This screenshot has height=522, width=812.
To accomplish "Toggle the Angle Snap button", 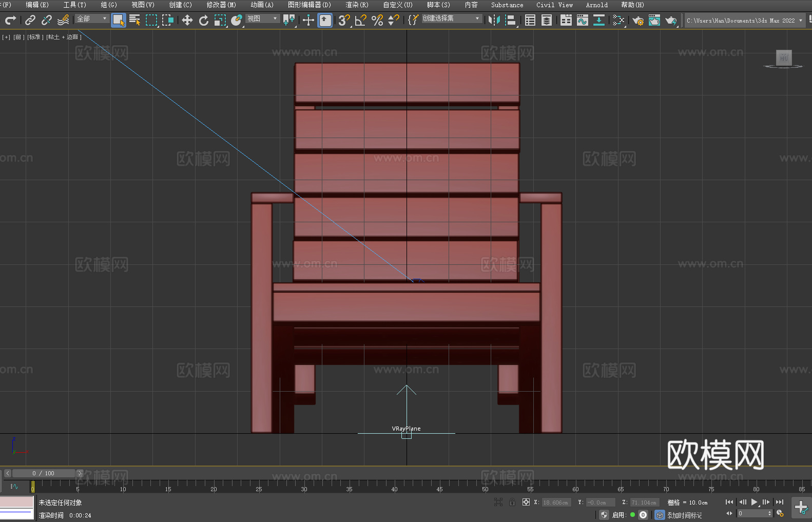I will pyautogui.click(x=361, y=20).
